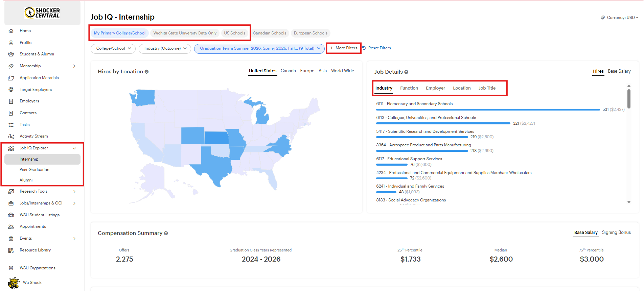Enable the European Schools chip

[x=310, y=33]
